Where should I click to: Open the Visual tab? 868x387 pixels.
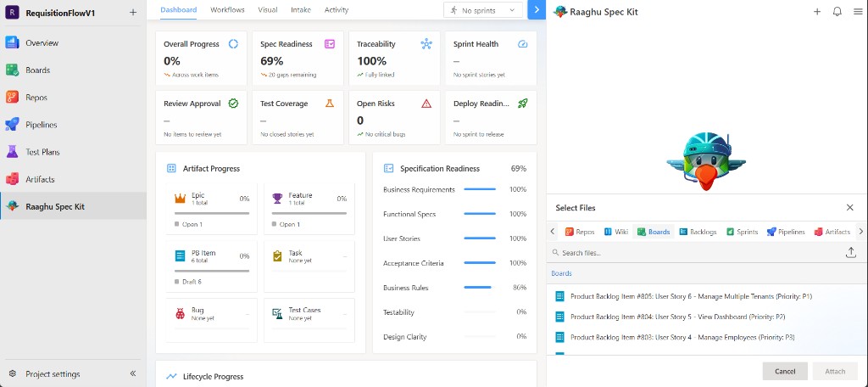[x=268, y=10]
